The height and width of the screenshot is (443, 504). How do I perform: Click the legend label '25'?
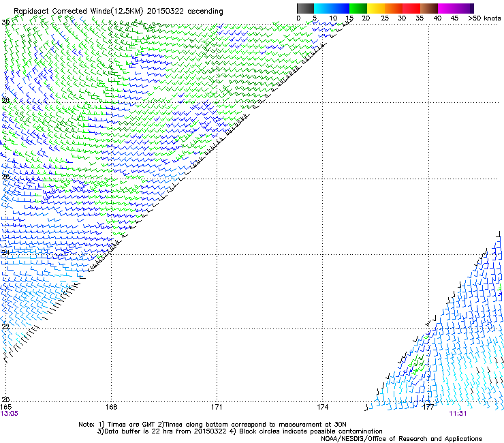click(385, 18)
